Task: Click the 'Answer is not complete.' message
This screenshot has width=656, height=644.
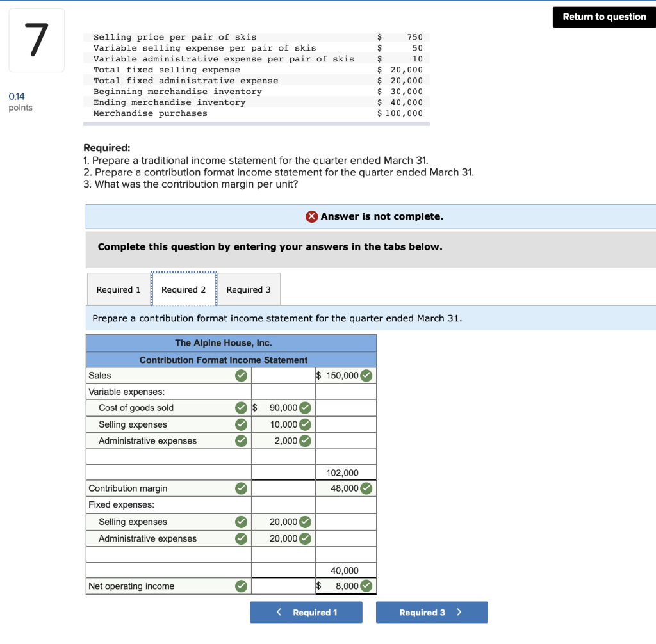Action: point(382,216)
